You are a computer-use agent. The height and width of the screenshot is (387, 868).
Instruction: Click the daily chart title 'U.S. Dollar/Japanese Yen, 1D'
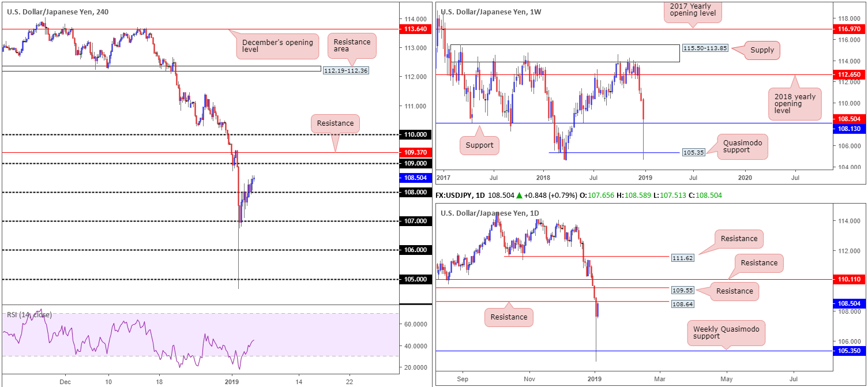(x=490, y=213)
